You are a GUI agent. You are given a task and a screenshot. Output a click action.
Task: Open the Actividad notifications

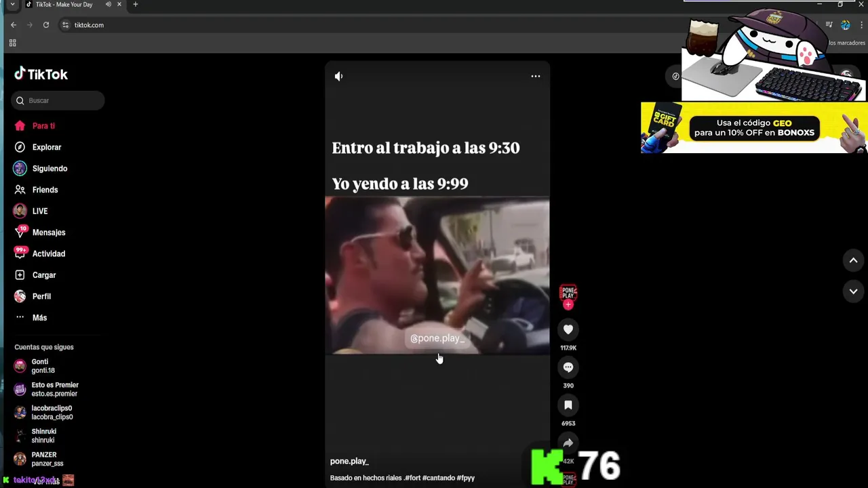[x=49, y=253]
